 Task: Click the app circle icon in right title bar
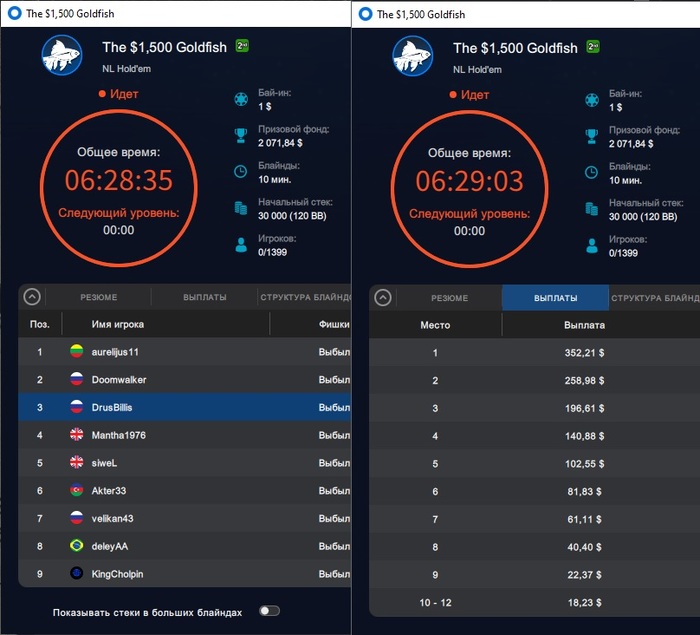coord(366,14)
